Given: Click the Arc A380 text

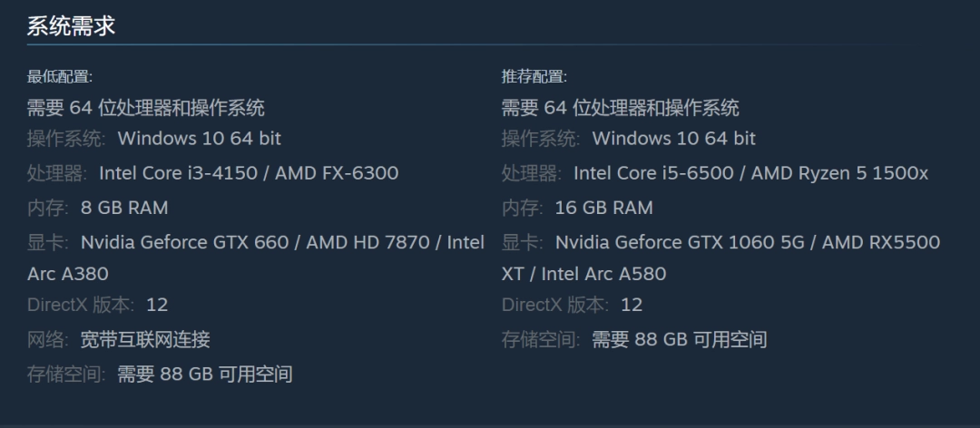Looking at the screenshot, I should pos(68,273).
